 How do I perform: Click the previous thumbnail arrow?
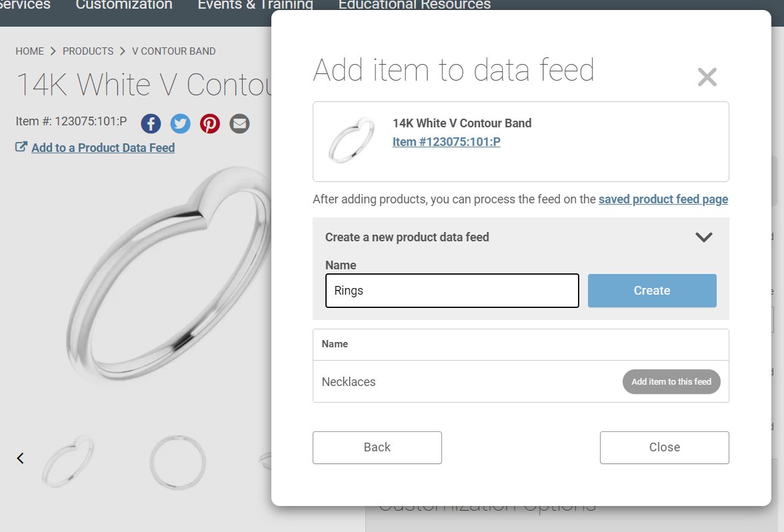click(x=21, y=458)
